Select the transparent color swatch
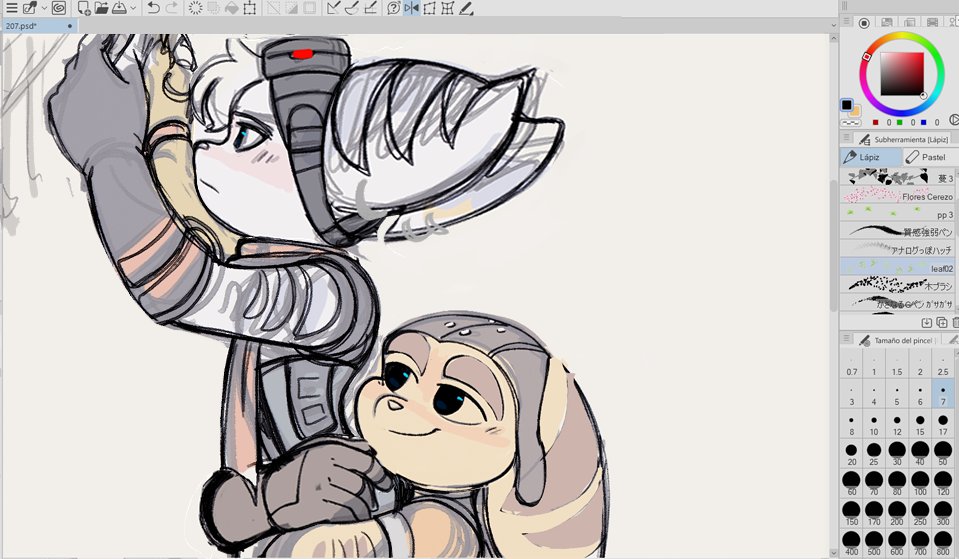 coord(851,122)
